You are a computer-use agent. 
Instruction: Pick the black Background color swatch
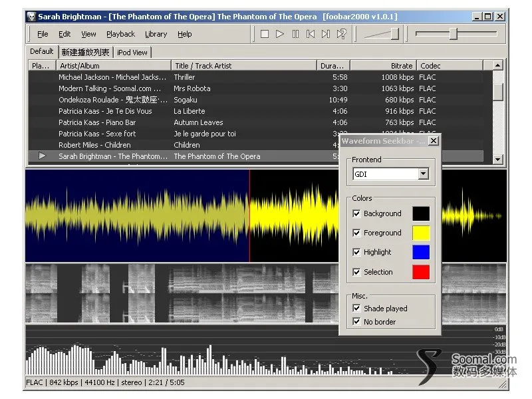[421, 213]
